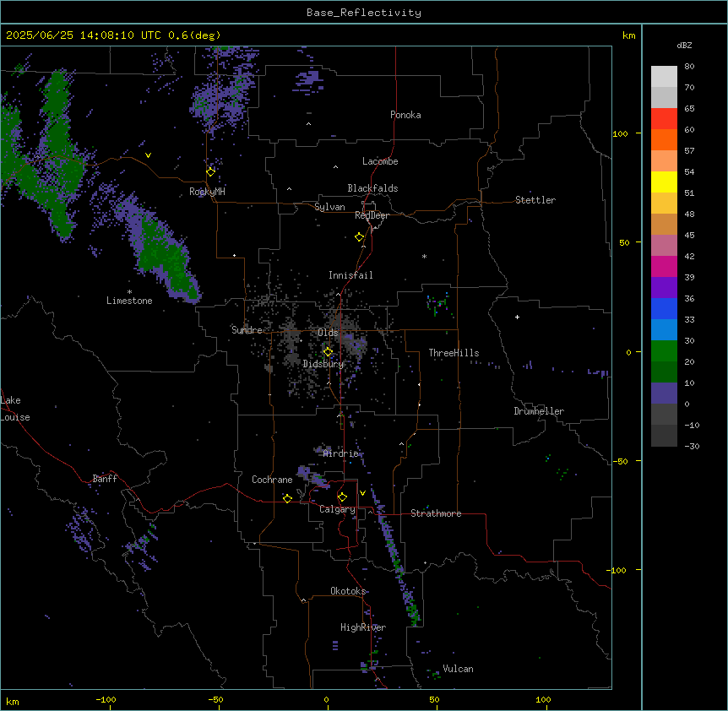
Task: Click the Sylvan label
Action: click(x=329, y=207)
